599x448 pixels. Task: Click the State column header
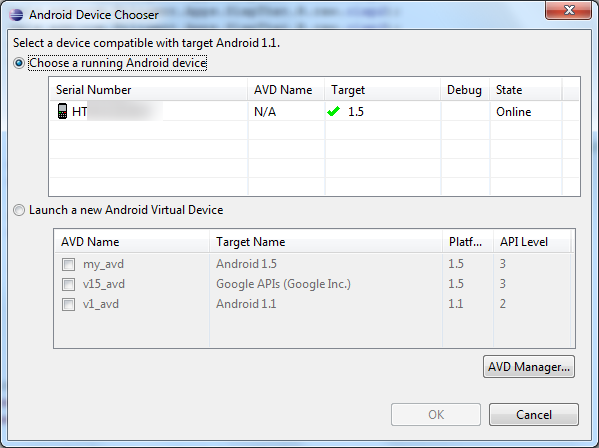click(526, 90)
